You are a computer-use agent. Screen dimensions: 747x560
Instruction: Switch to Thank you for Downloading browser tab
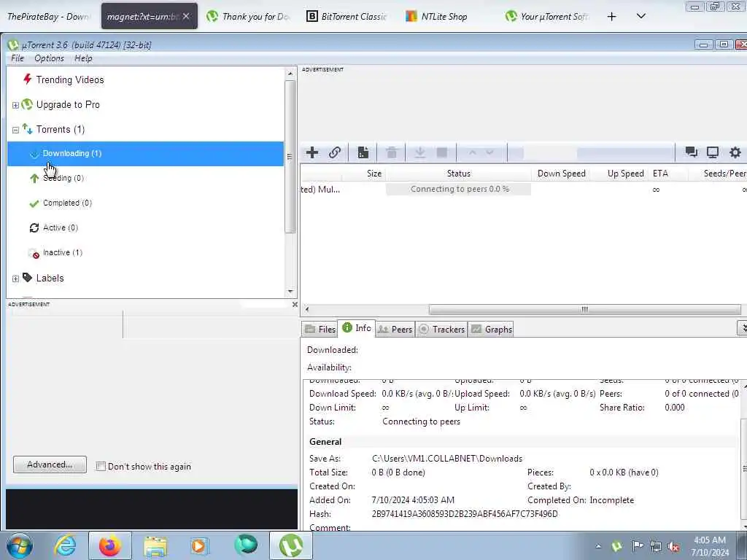[248, 16]
